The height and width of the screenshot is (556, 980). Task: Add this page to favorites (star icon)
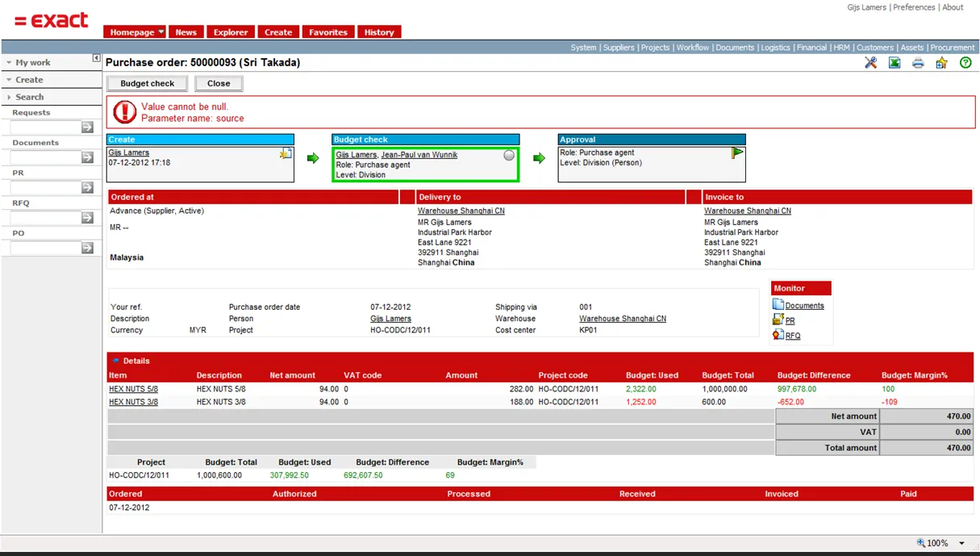pos(941,63)
